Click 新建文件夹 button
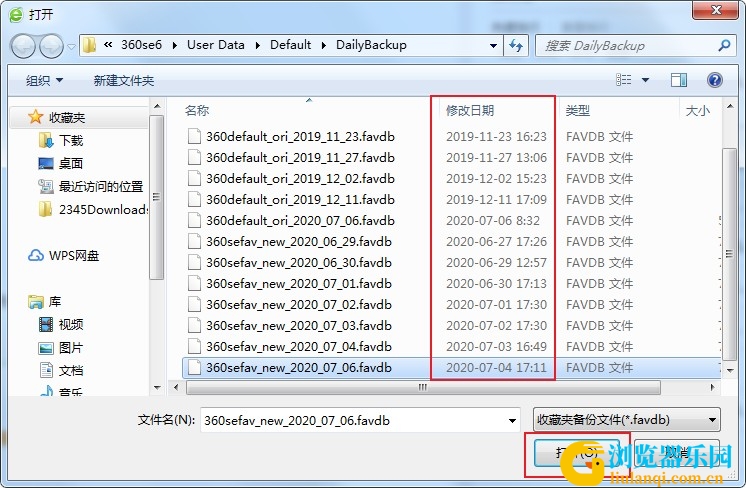 point(124,80)
